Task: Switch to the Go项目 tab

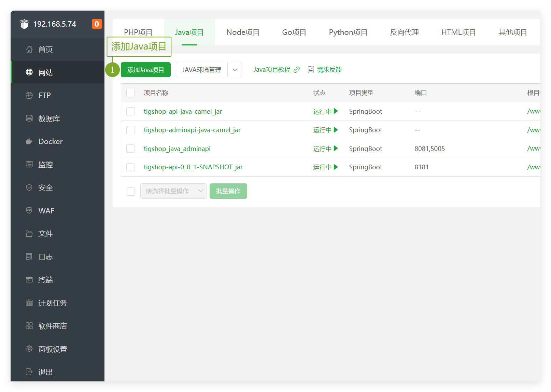Action: (x=294, y=32)
